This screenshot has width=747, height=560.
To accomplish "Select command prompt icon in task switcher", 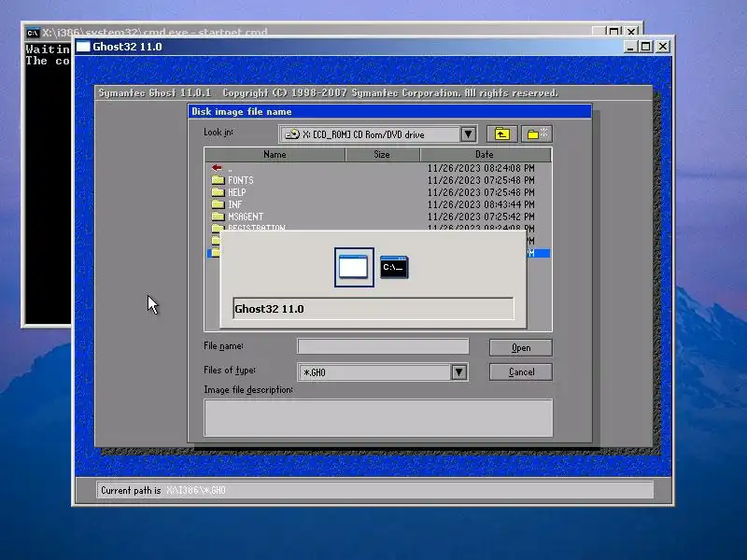I will pyautogui.click(x=394, y=267).
